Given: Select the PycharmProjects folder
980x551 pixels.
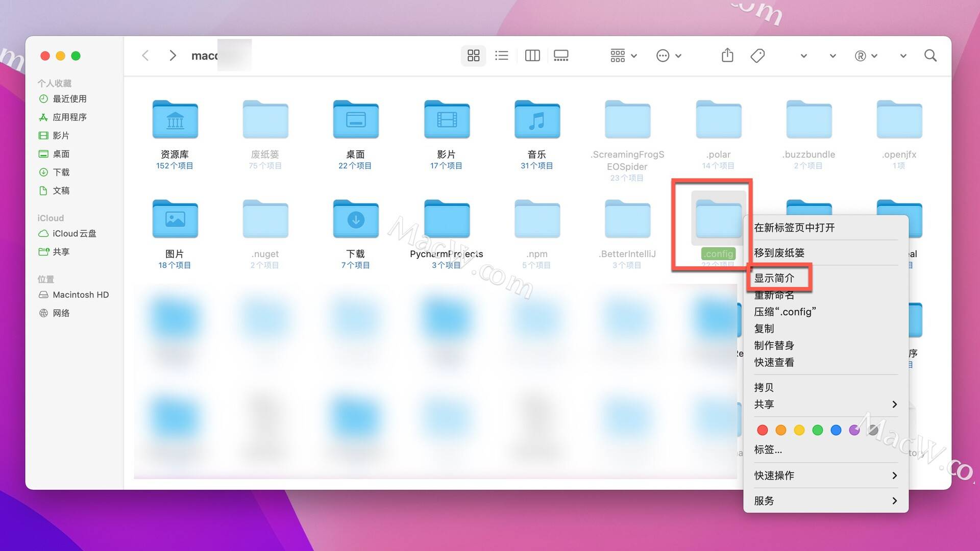Looking at the screenshot, I should (x=446, y=220).
